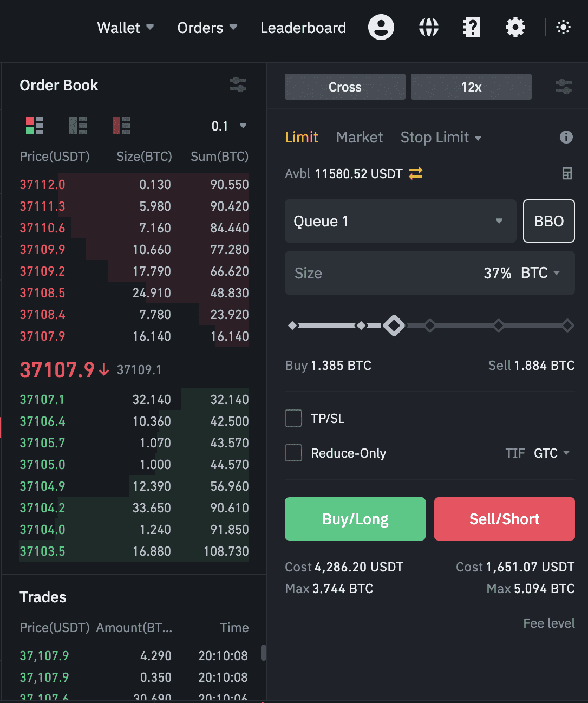Click the size slider handle at 37%
The width and height of the screenshot is (588, 703).
[x=394, y=326]
